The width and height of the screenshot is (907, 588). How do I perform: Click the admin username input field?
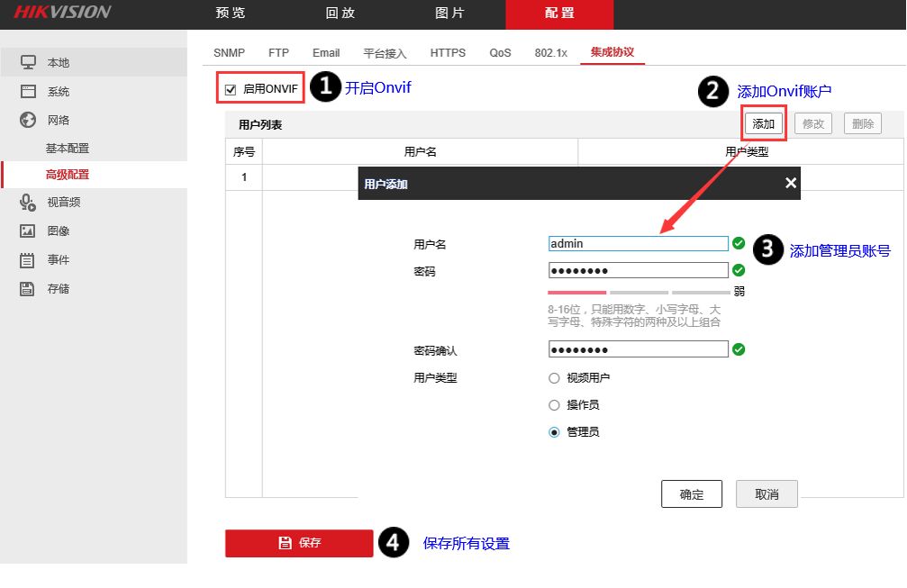[638, 243]
